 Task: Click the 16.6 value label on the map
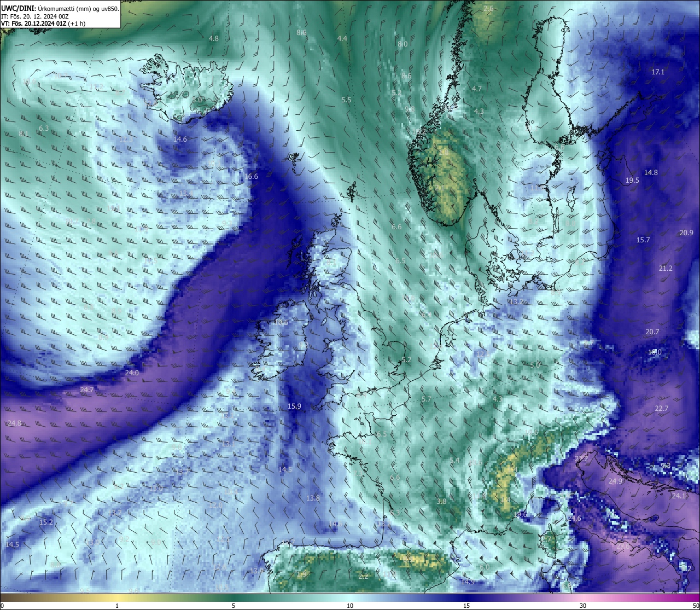[x=251, y=176]
